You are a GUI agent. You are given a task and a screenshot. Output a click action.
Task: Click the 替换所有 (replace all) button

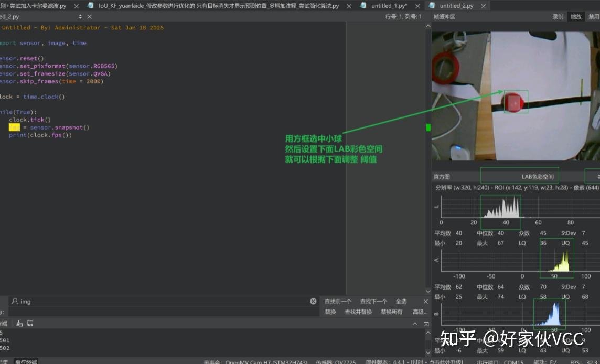[x=391, y=311]
